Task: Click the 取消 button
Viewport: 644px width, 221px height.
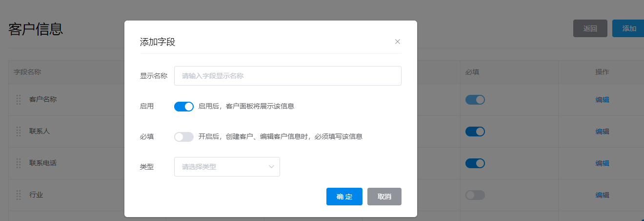Action: click(384, 197)
